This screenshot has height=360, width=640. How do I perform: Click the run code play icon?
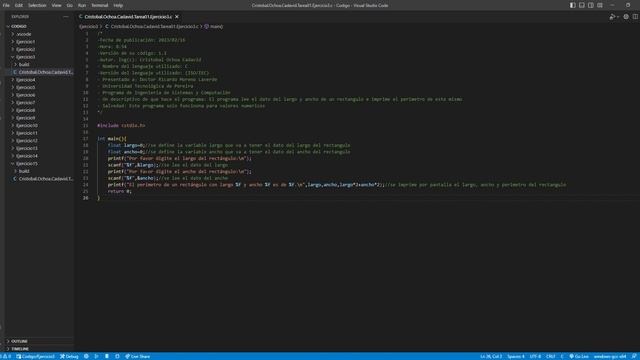[x=612, y=17]
